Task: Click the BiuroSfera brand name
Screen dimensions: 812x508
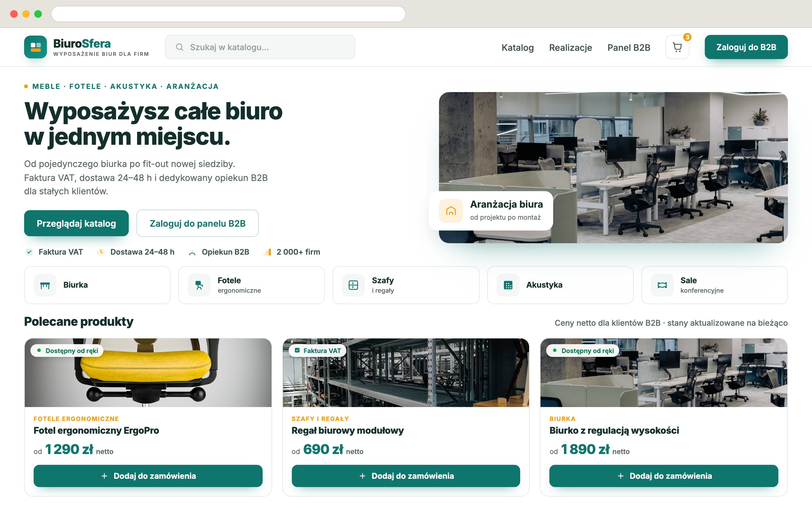Action: [x=82, y=44]
